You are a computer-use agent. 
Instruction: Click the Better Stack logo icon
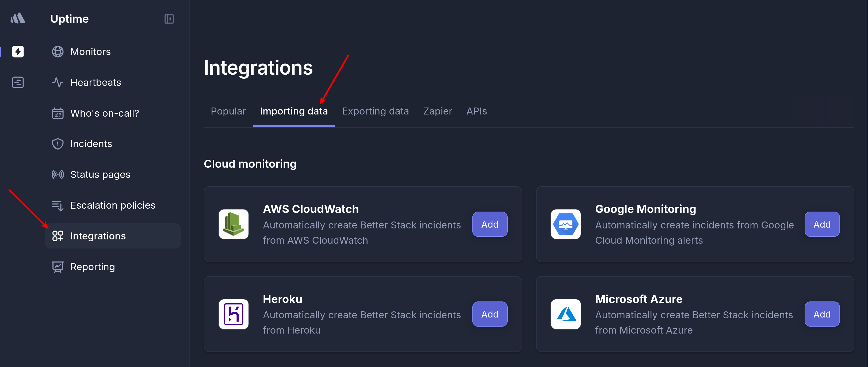pos(18,18)
